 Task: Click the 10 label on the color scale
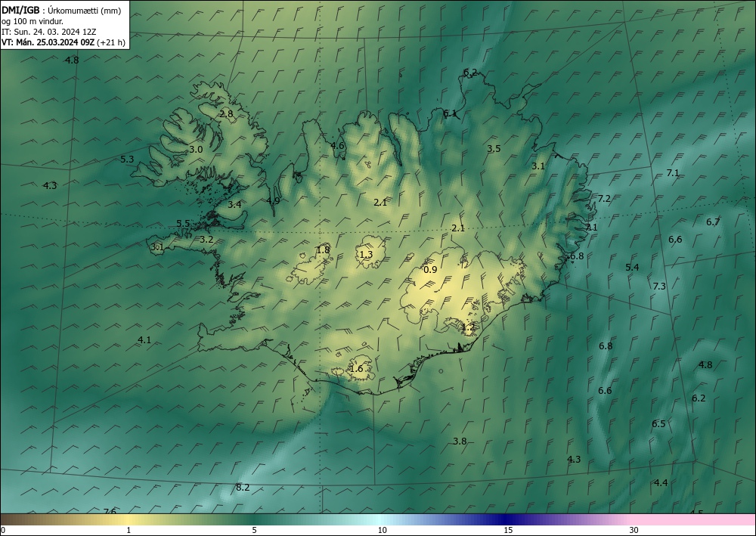pos(382,531)
